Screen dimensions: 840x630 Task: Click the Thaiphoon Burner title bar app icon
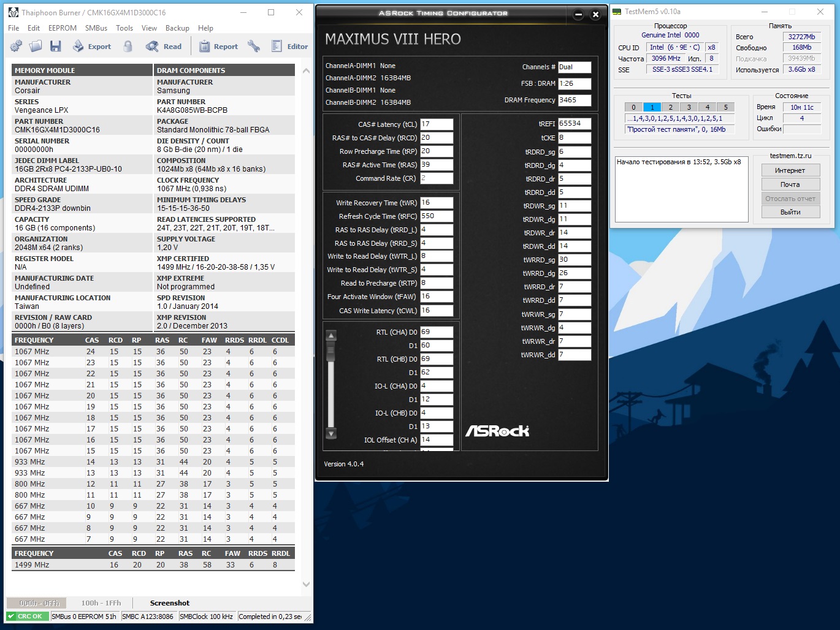pos(13,12)
